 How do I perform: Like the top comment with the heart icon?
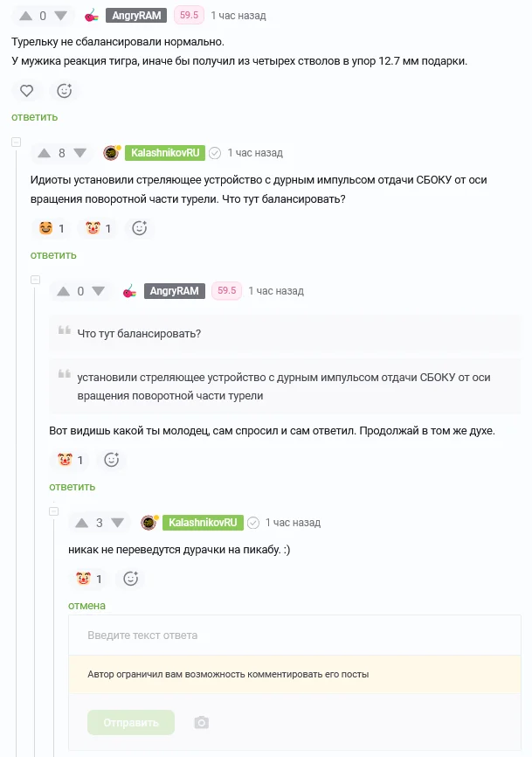pyautogui.click(x=26, y=91)
